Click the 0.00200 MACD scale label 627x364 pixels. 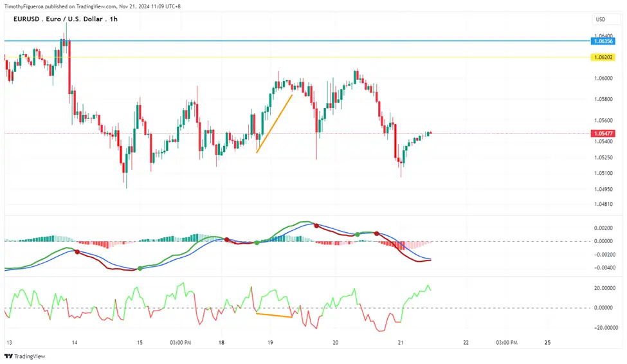(603, 228)
